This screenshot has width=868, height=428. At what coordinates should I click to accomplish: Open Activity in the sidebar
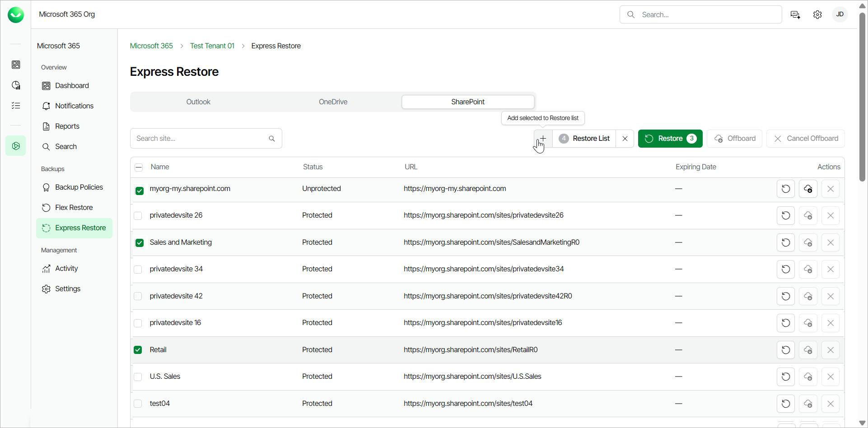coord(75,269)
